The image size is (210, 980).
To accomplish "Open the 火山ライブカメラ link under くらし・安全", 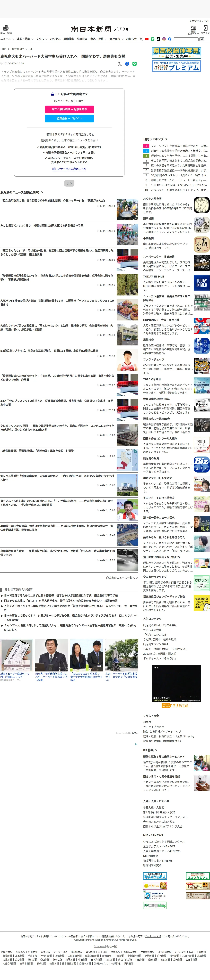I will pyautogui.click(x=154, y=727).
